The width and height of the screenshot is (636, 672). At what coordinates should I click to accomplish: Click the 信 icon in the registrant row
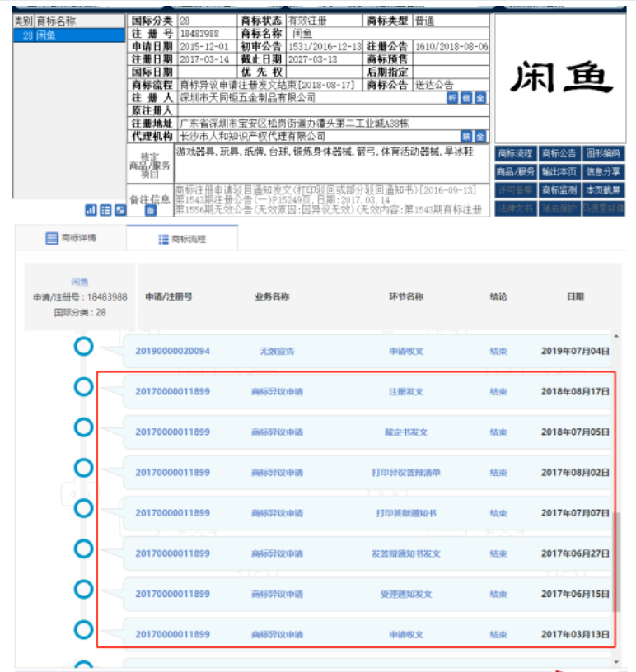point(466,98)
